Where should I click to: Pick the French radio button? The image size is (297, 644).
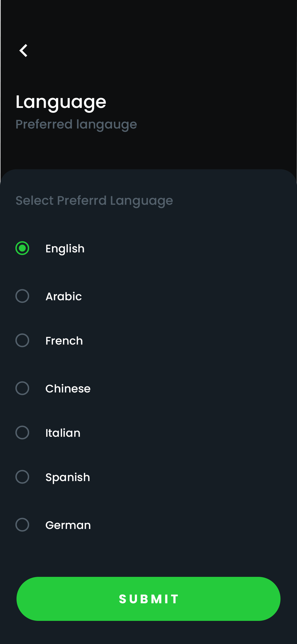click(x=22, y=340)
